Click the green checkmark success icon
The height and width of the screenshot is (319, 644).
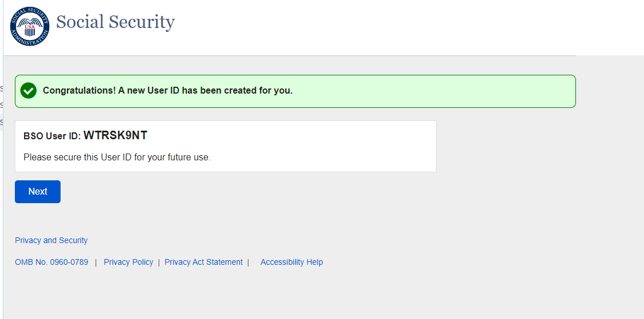[29, 91]
